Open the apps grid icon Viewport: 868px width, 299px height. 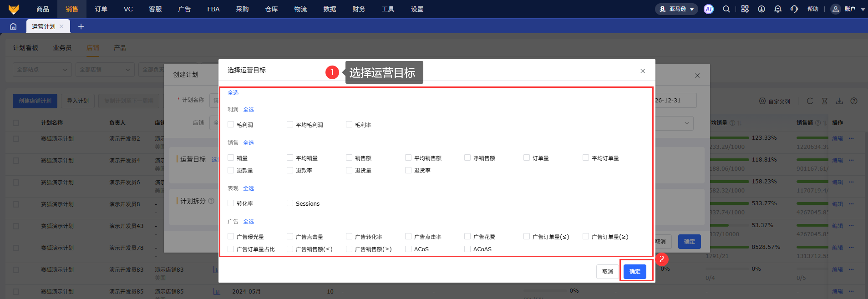pos(745,9)
